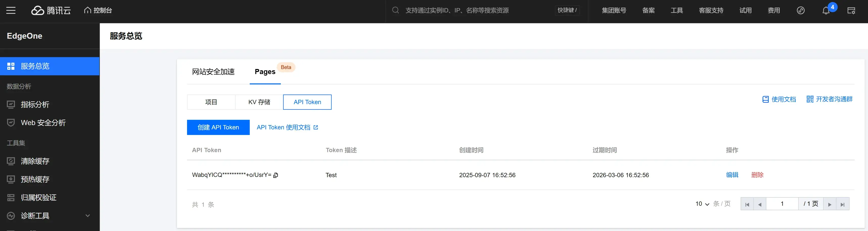Open the 开发者沟通群 QR link
This screenshot has width=868, height=231.
[x=829, y=99]
